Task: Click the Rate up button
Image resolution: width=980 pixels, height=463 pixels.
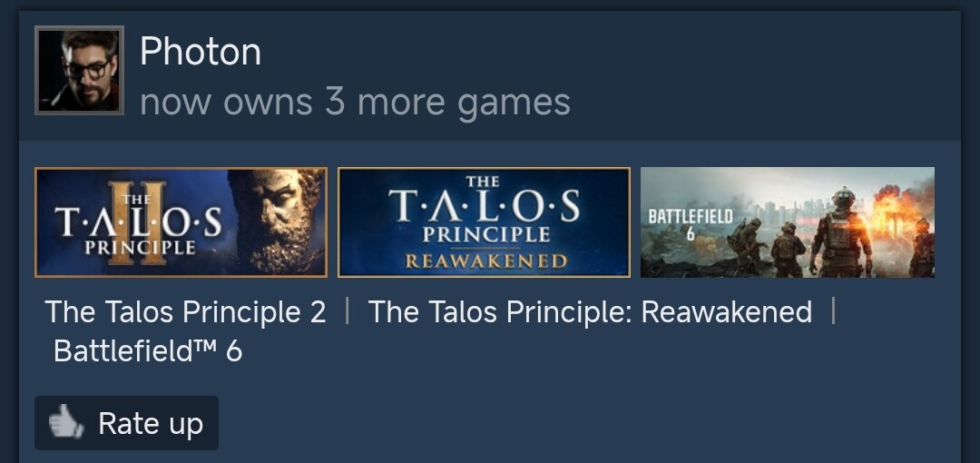Action: pyautogui.click(x=126, y=423)
